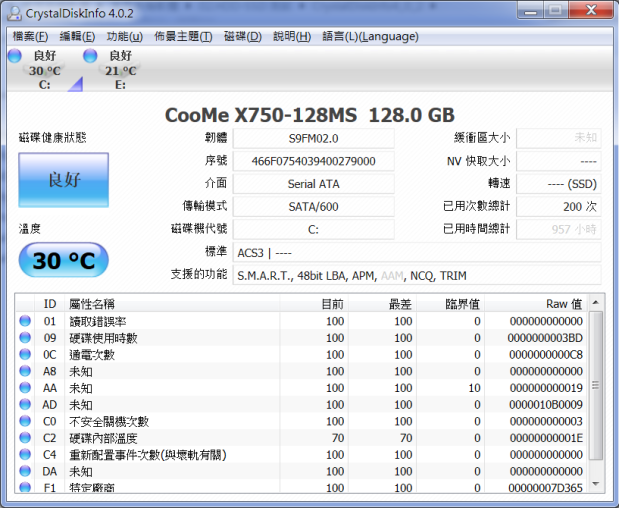Click the status dot for attribute C4
This screenshot has width=619, height=508.
pyautogui.click(x=25, y=454)
